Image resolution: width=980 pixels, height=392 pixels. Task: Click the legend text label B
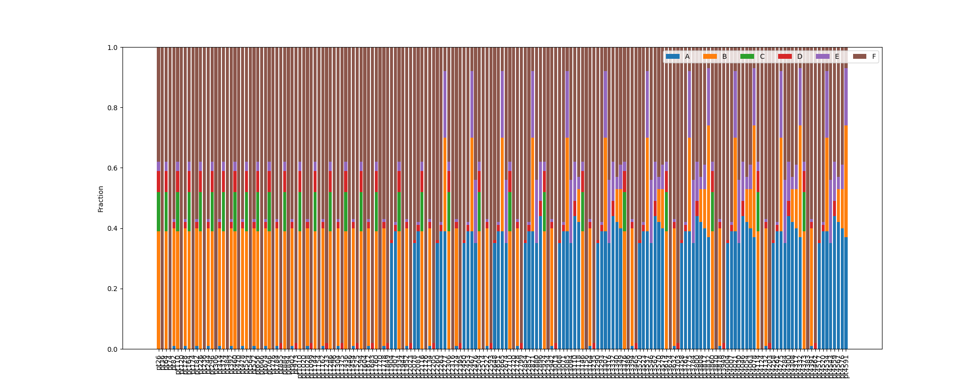724,57
